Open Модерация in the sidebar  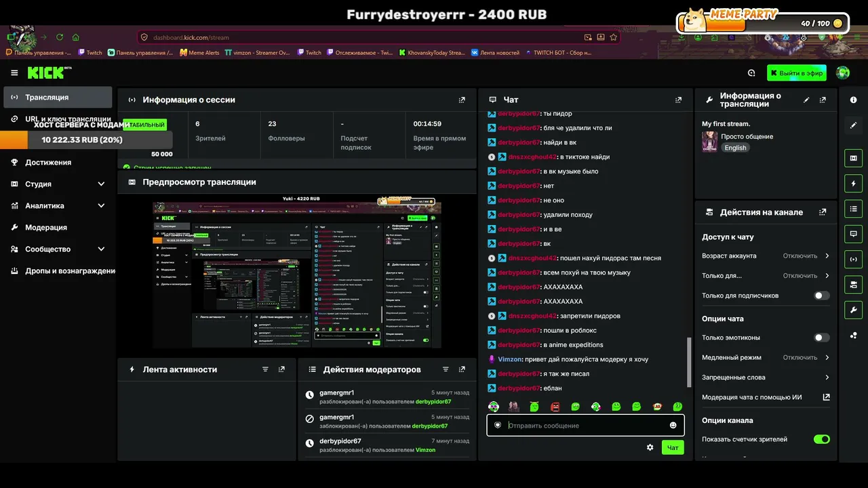[58, 227]
